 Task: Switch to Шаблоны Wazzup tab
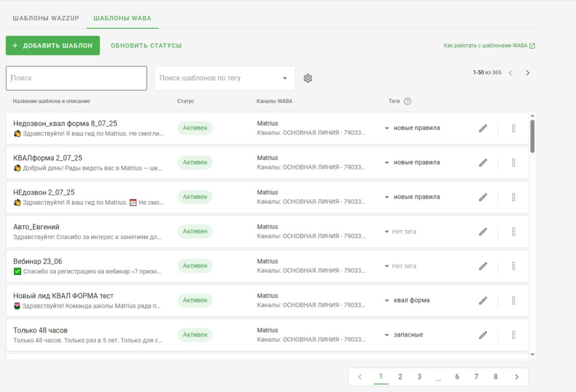point(46,18)
